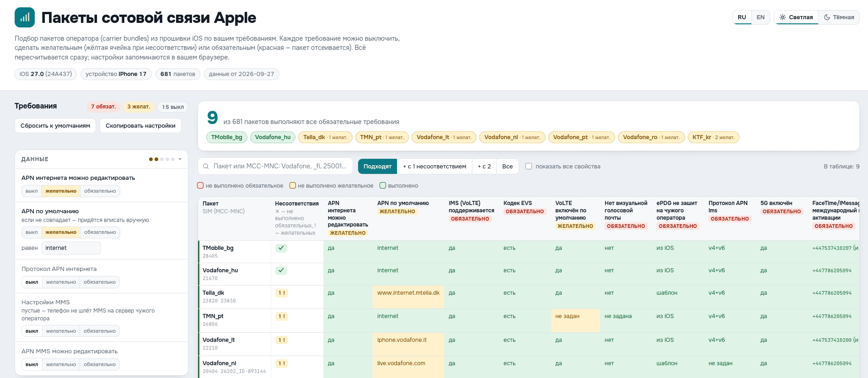
Task: Click the "устройство iPhone 17" info chip
Action: (116, 74)
